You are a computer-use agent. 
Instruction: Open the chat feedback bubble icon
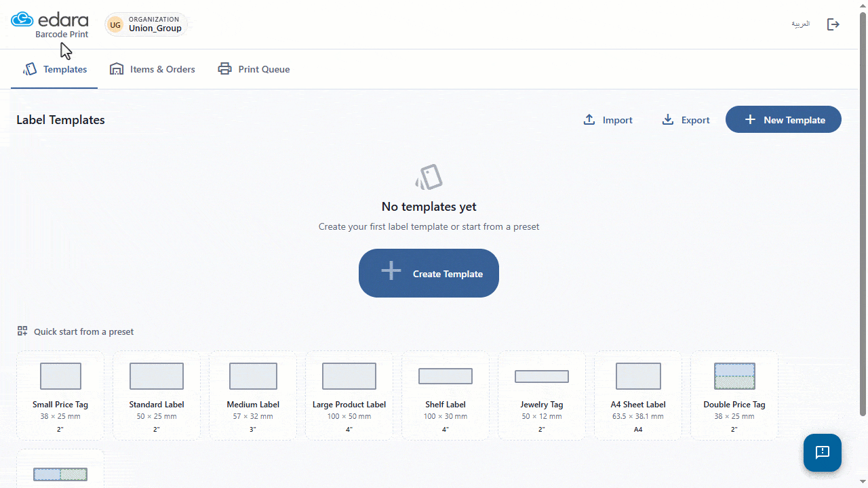click(x=823, y=453)
